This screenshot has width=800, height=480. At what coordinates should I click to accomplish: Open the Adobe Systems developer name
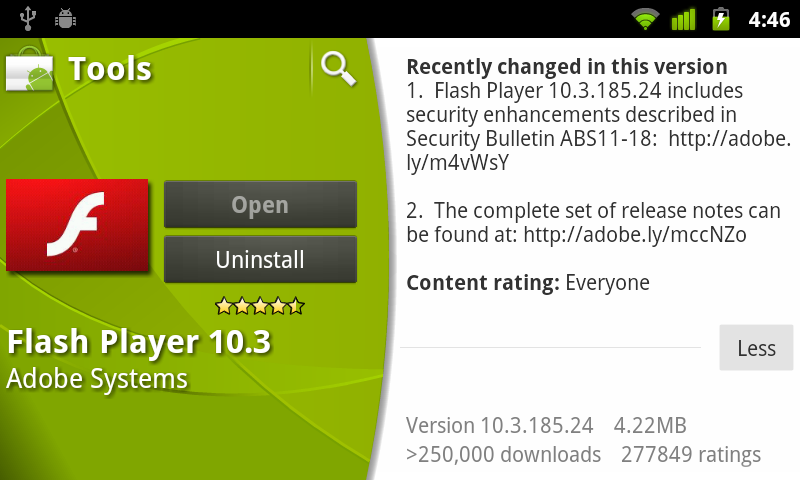point(97,379)
